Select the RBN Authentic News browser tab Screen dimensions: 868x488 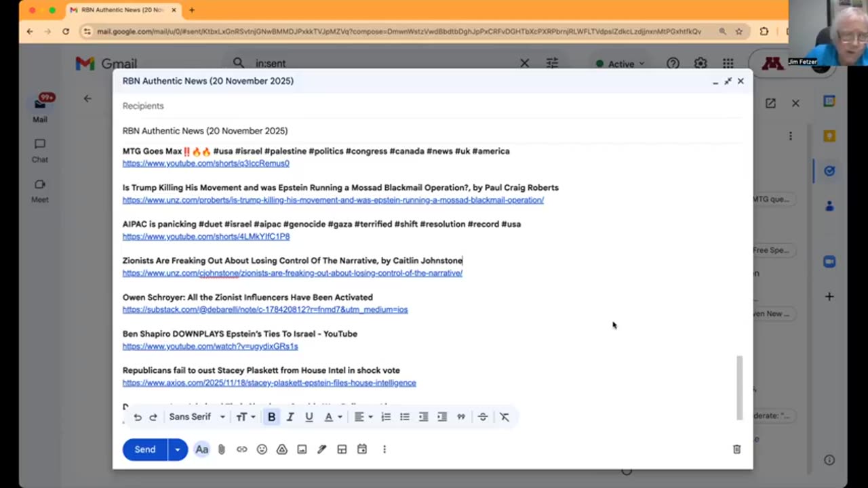[122, 10]
